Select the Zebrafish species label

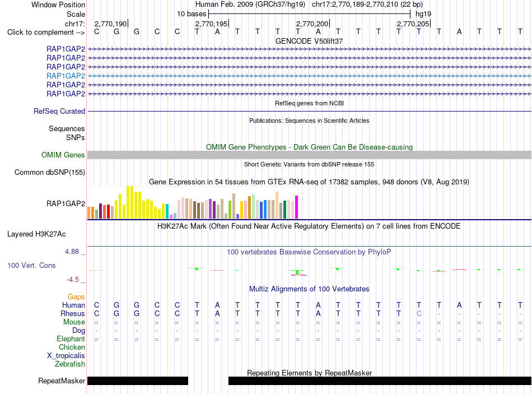click(x=70, y=364)
